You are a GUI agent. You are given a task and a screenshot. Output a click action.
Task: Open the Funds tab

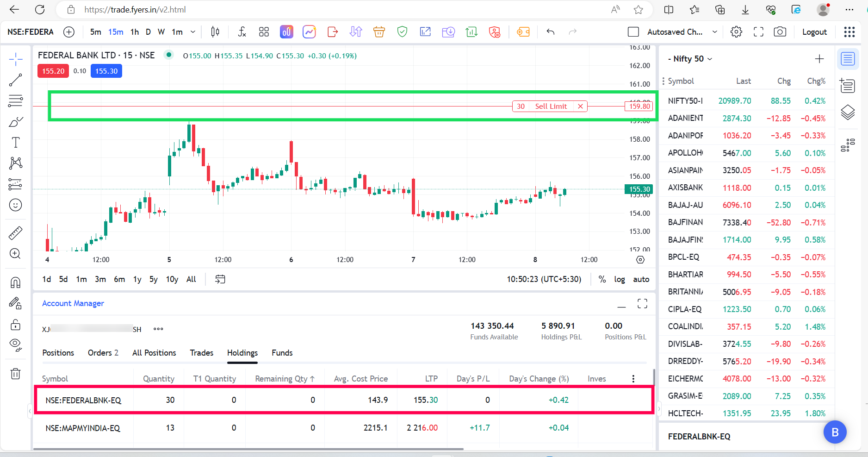[282, 353]
